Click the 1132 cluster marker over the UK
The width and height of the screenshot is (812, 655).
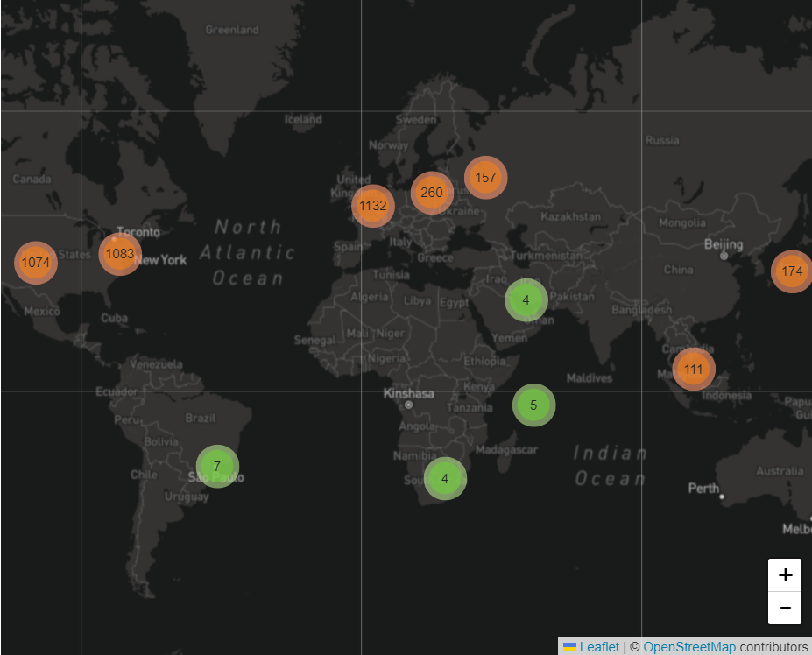click(x=373, y=206)
